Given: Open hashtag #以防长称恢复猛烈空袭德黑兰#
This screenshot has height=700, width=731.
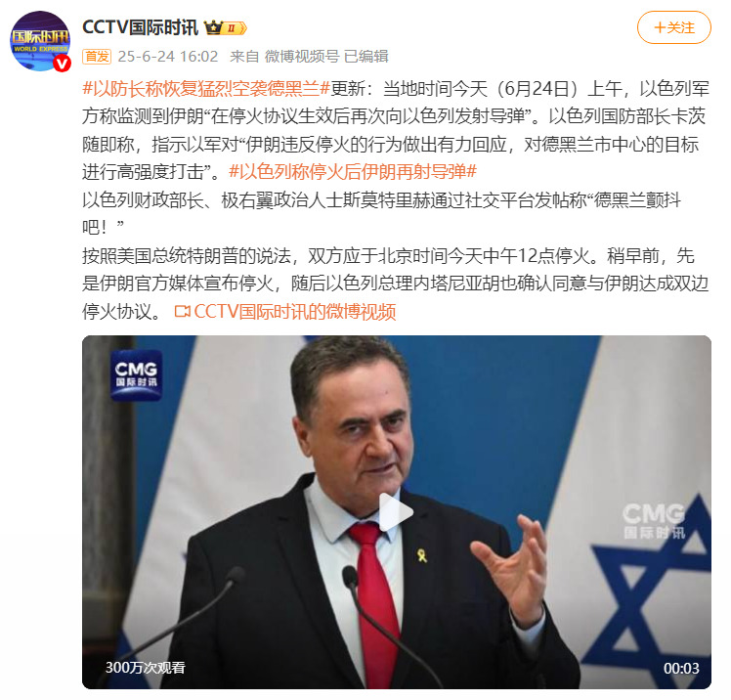Looking at the screenshot, I should tap(206, 88).
